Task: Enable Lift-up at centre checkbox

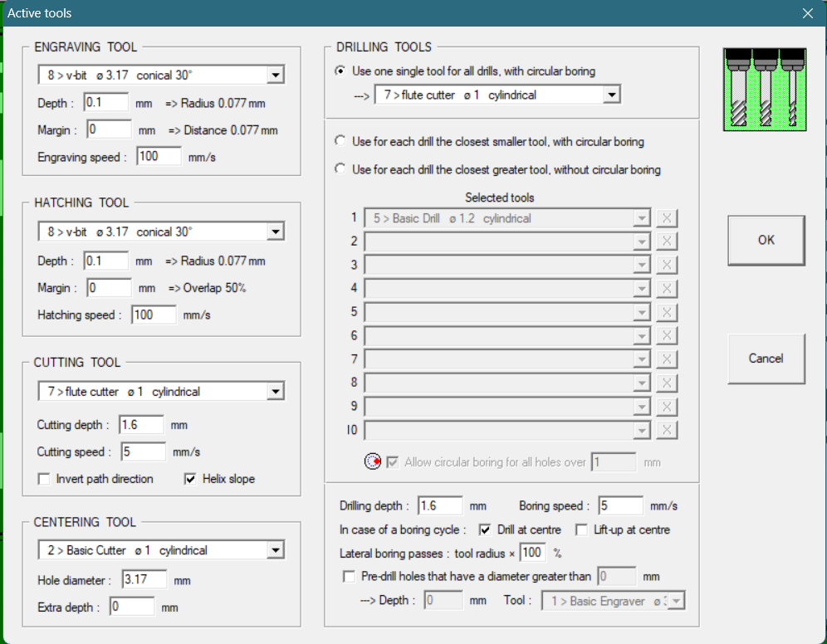Action: point(581,529)
